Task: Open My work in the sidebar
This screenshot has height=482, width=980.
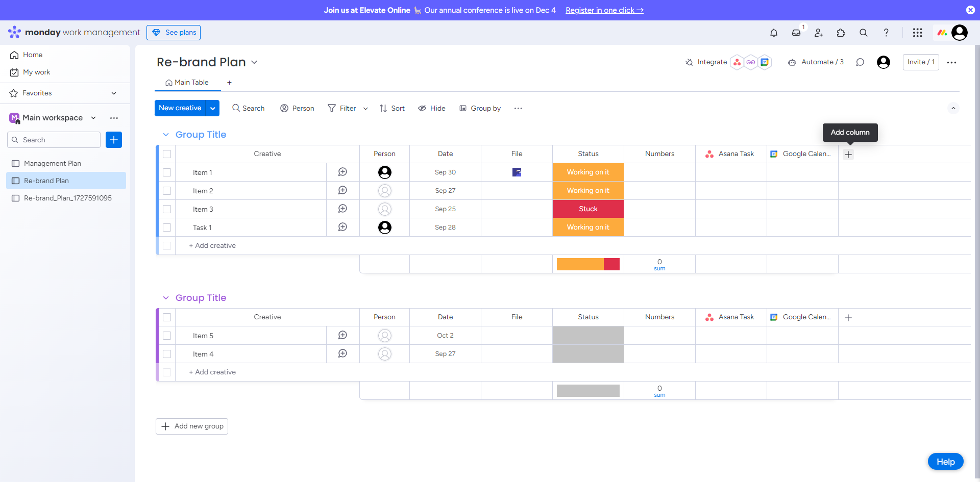Action: tap(36, 72)
